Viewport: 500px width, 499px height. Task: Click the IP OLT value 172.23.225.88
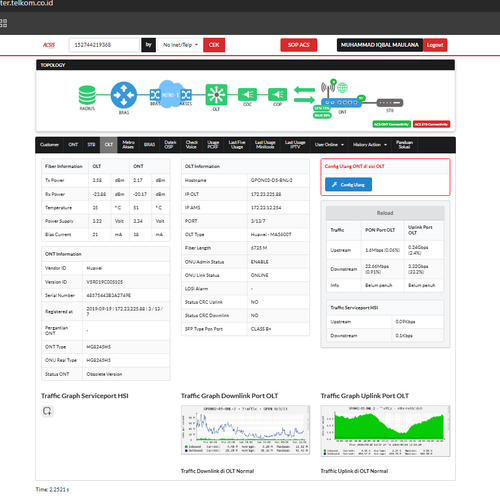click(x=266, y=194)
